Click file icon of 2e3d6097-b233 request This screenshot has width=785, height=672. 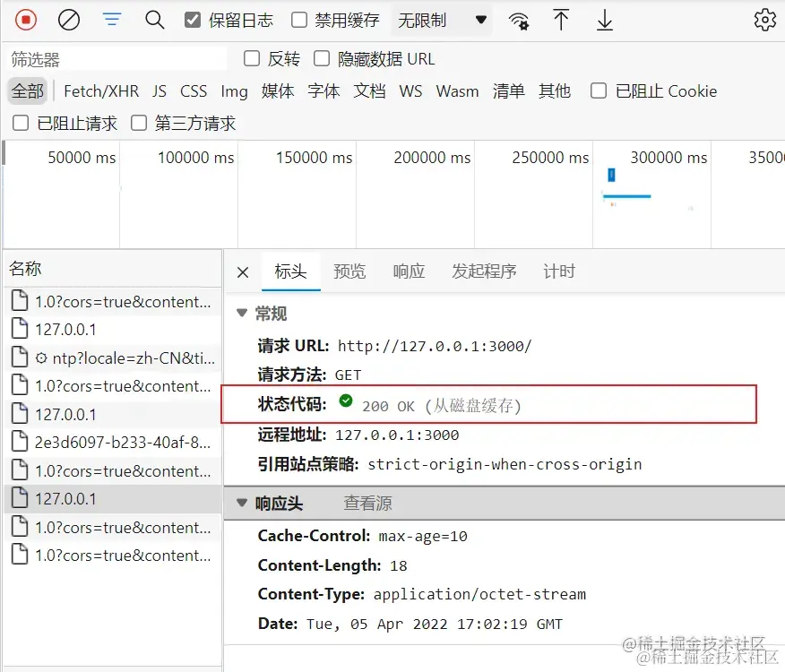[x=20, y=441]
